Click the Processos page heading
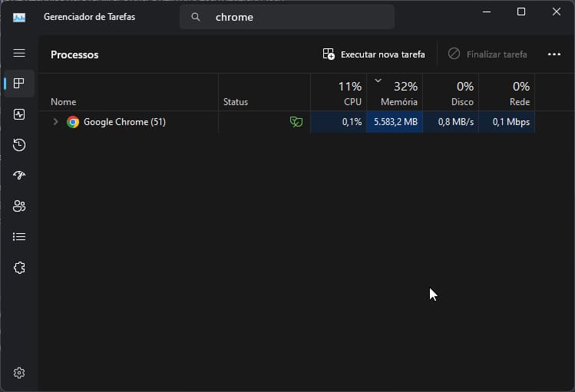Viewport: 575px width, 392px height. pyautogui.click(x=74, y=54)
